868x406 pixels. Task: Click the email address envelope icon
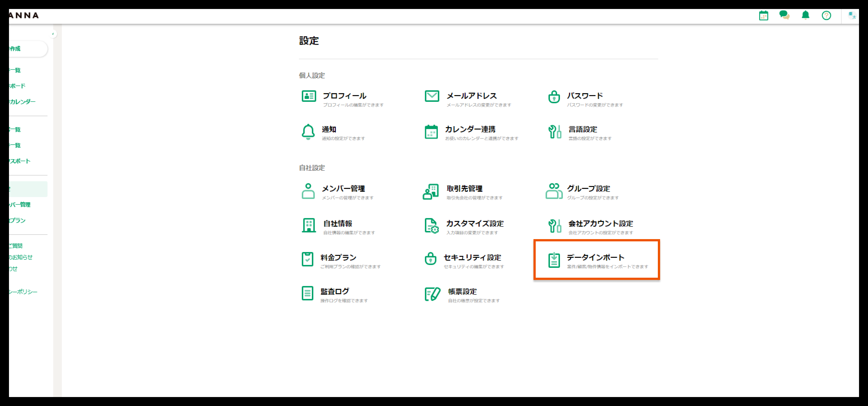(x=432, y=96)
